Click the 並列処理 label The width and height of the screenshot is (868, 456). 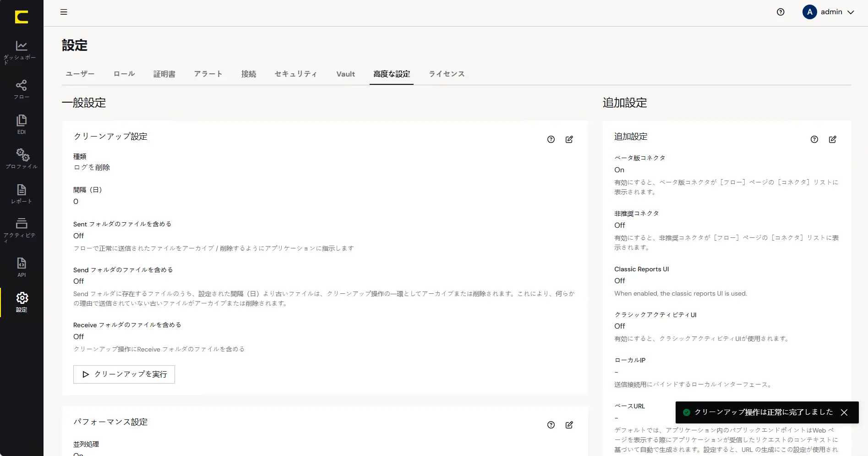[86, 445]
